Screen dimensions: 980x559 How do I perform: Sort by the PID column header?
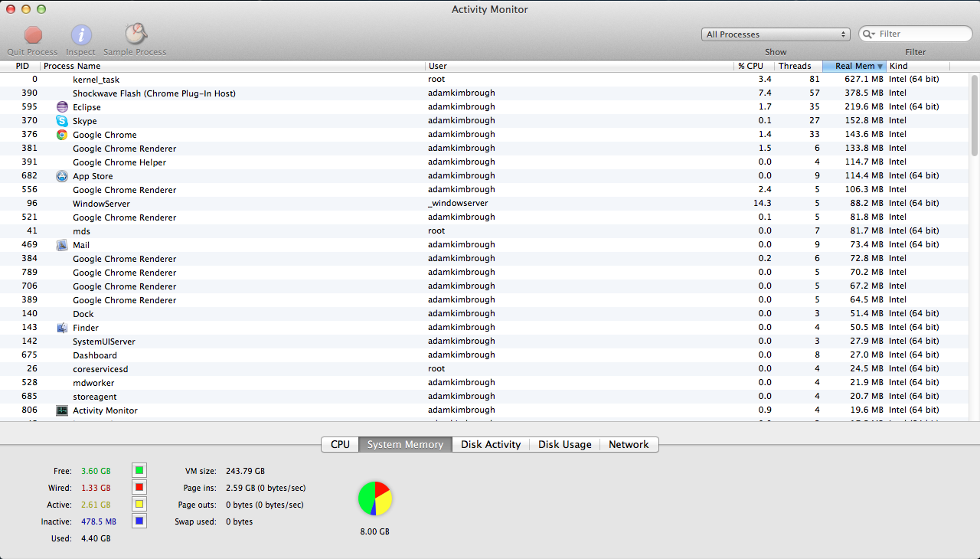point(20,66)
